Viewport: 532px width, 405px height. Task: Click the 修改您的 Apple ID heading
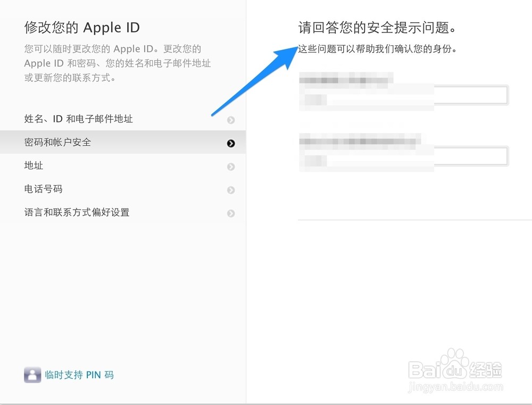pyautogui.click(x=82, y=28)
